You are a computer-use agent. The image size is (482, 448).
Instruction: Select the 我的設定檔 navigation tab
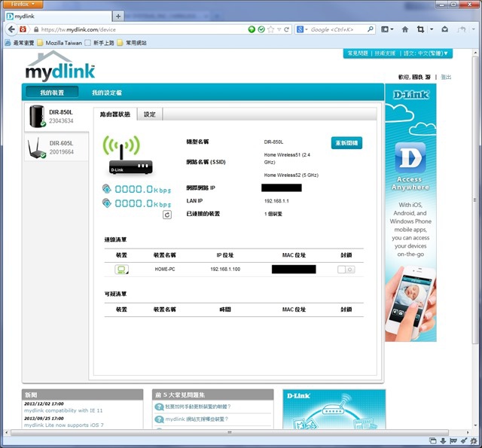tap(107, 93)
